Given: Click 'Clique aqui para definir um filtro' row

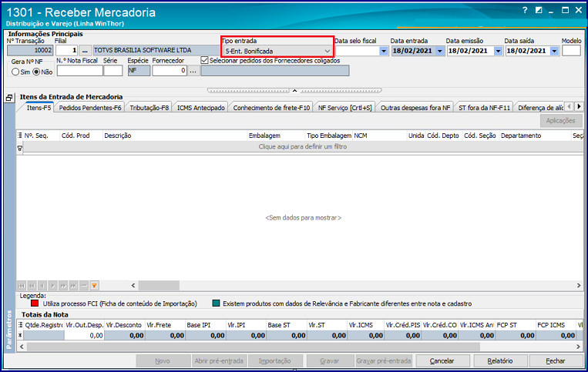Looking at the screenshot, I should point(303,147).
